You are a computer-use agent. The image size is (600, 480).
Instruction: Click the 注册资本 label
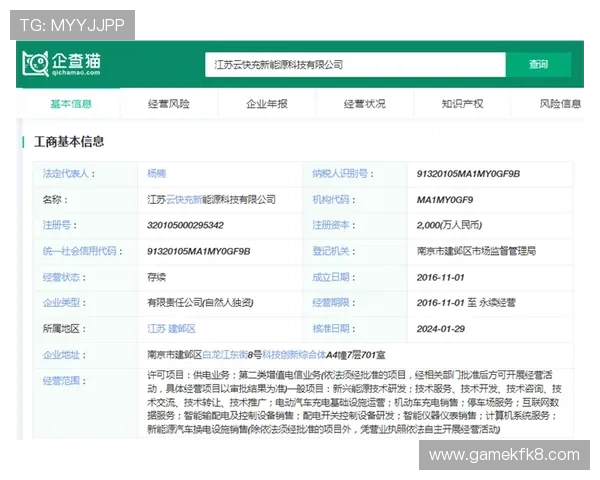pyautogui.click(x=333, y=225)
